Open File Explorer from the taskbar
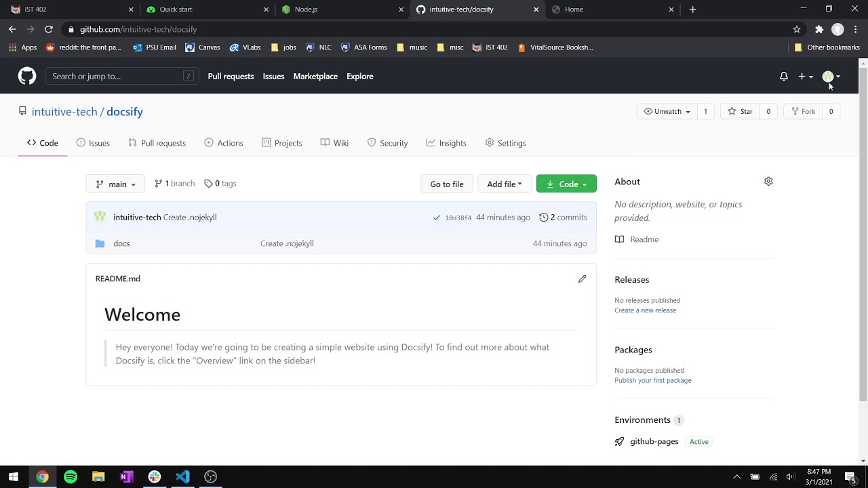 tap(98, 477)
